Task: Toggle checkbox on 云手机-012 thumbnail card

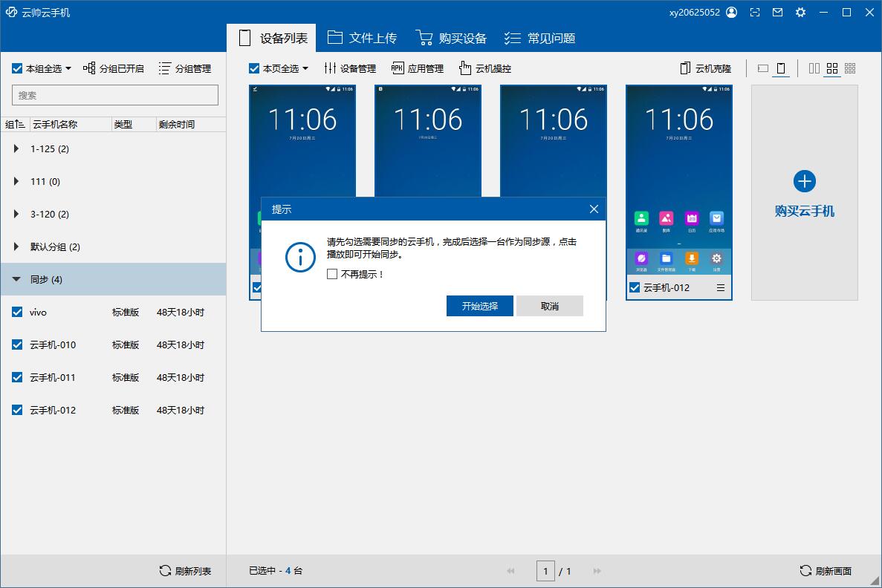Action: coord(635,288)
